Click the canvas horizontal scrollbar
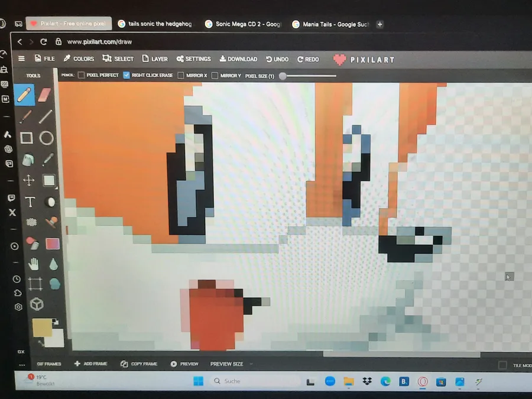Viewport: 532px width, 399px height. (x=401, y=355)
